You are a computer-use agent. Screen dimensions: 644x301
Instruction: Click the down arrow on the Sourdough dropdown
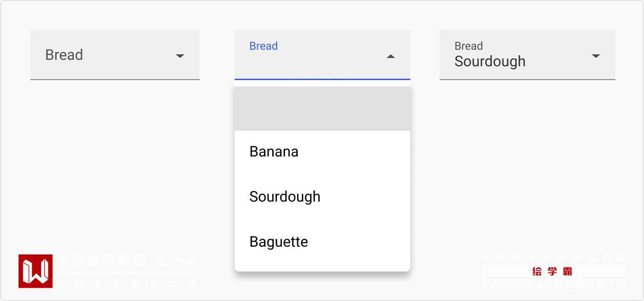596,56
